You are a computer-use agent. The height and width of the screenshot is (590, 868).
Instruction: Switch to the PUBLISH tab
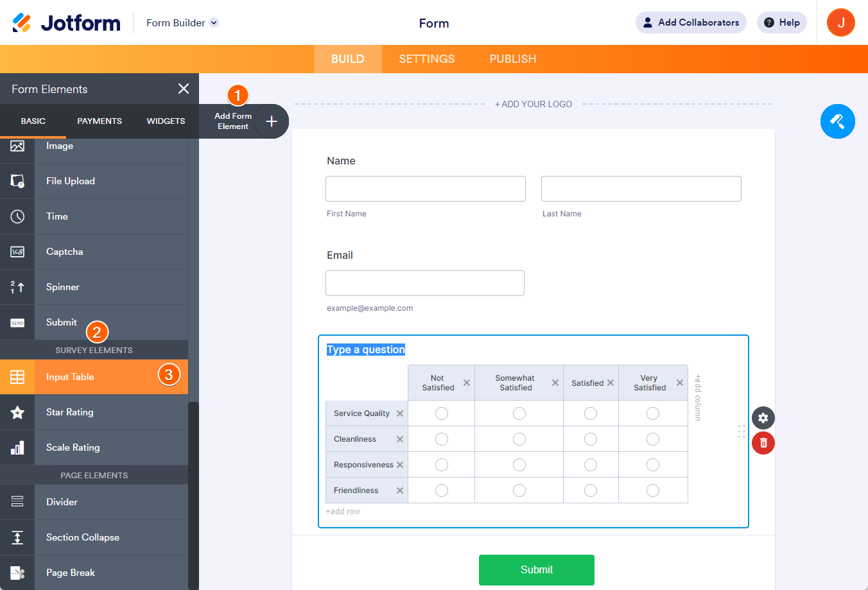(513, 59)
